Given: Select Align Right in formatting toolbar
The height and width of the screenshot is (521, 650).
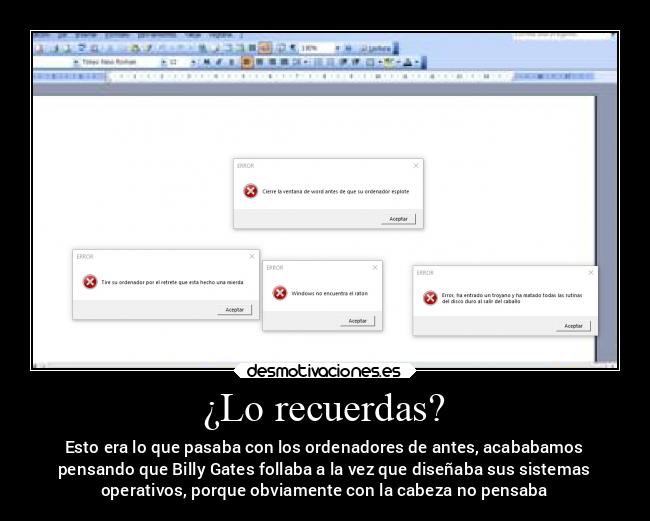Looking at the screenshot, I should tap(272, 62).
